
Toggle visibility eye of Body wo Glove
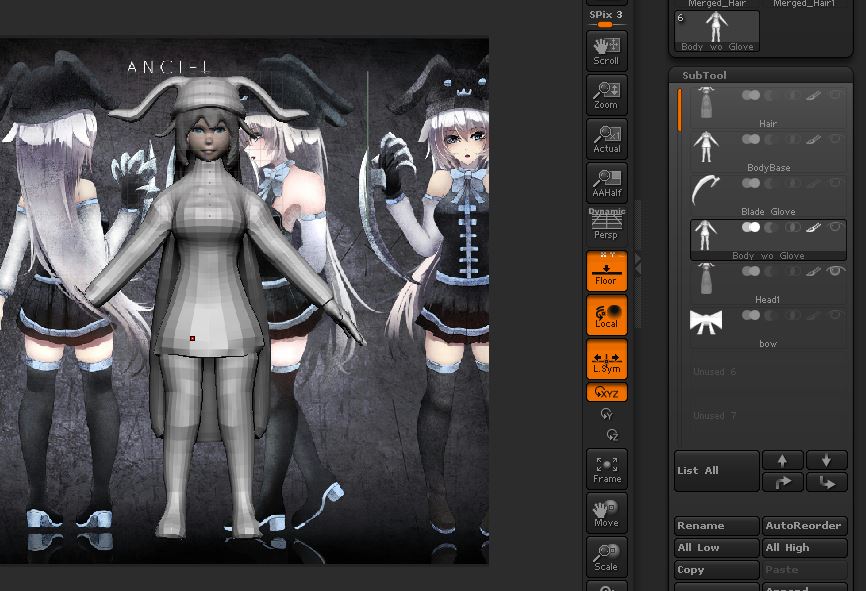836,226
